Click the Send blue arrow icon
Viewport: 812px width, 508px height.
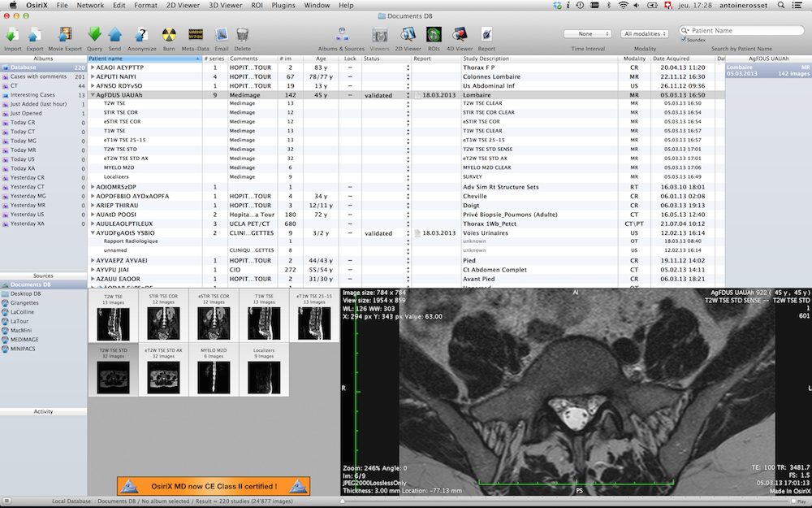point(115,35)
